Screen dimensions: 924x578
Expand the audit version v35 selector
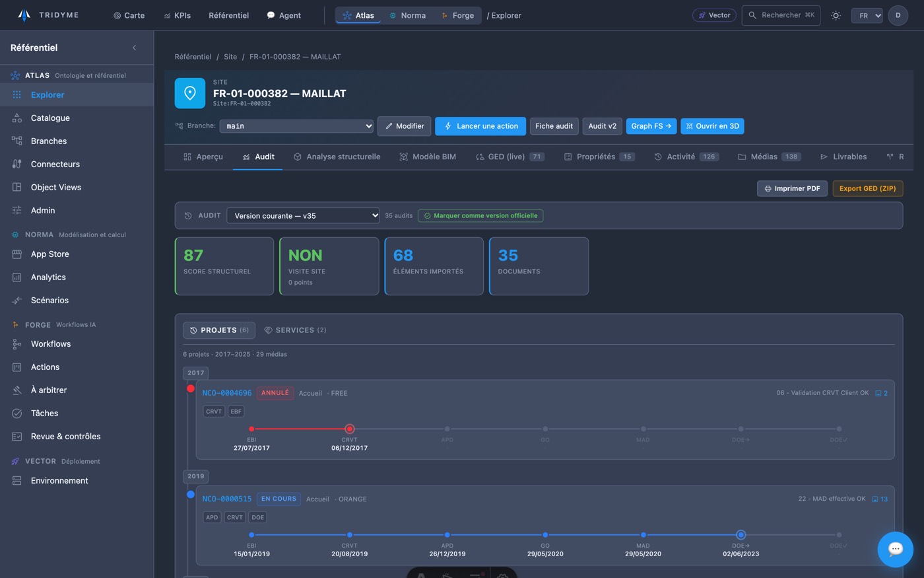click(x=304, y=215)
